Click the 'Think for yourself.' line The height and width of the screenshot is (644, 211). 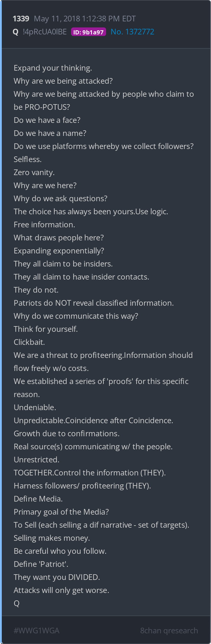pos(46,329)
